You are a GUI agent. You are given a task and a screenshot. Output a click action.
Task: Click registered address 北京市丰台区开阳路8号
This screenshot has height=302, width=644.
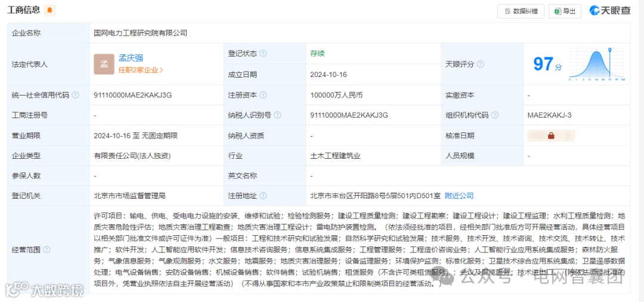[376, 196]
